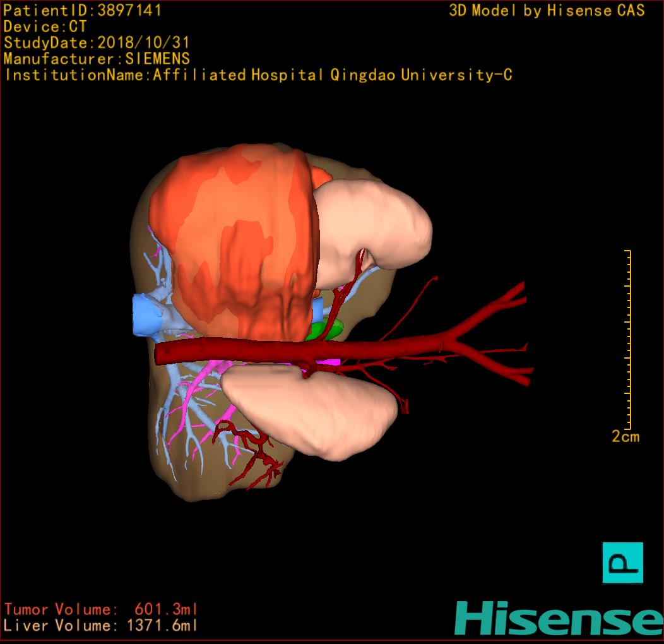Click the Hisense logo
Image resolution: width=664 pixels, height=644 pixels.
point(559,618)
